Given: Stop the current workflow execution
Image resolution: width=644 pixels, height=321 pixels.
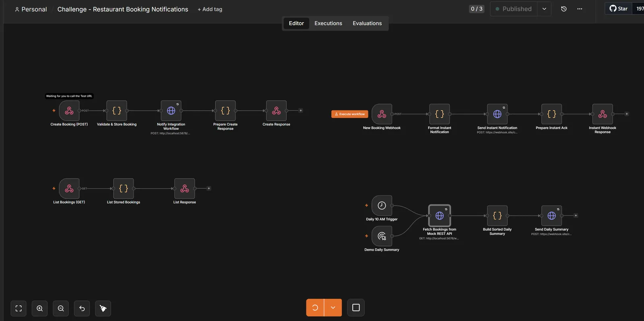Looking at the screenshot, I should 356,308.
